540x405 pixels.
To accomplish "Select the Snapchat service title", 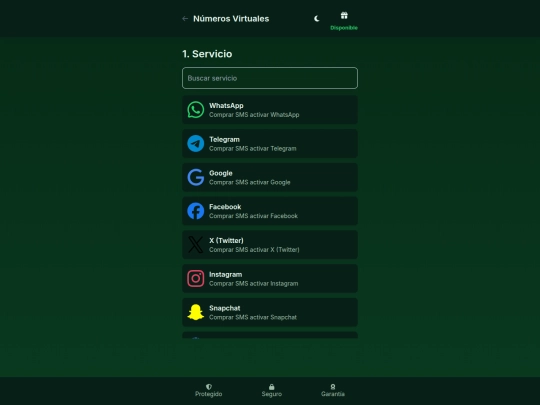I will pos(225,308).
